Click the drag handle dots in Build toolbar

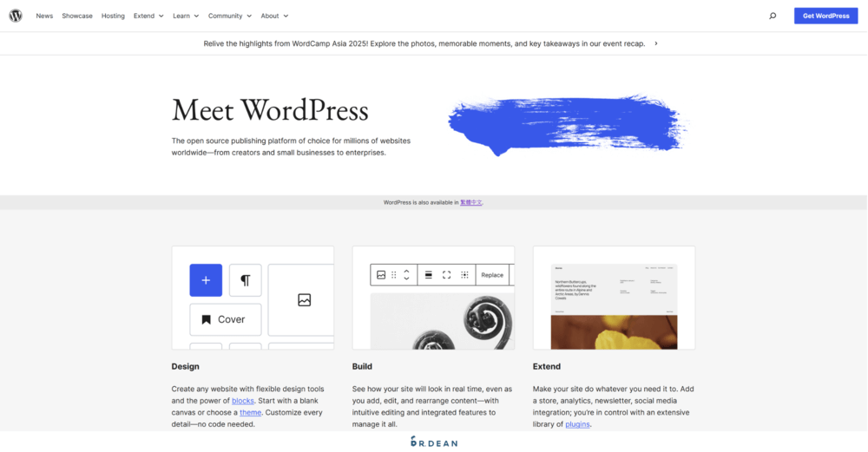click(x=393, y=275)
